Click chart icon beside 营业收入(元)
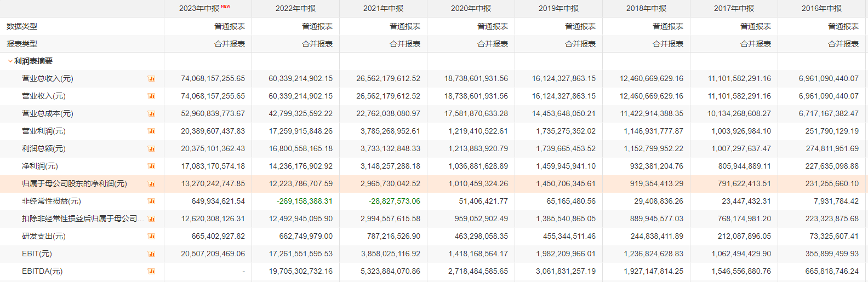The height and width of the screenshot is (282, 868). [x=152, y=96]
